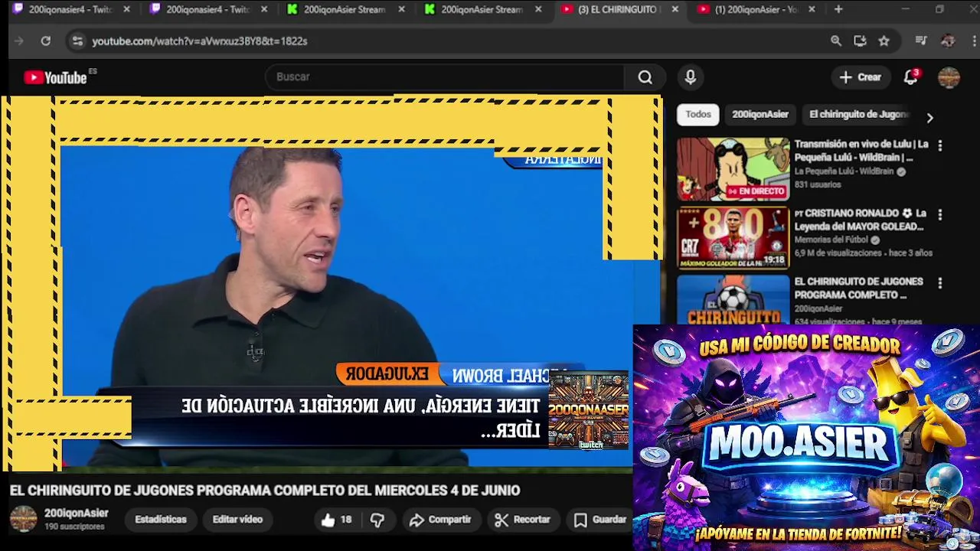The image size is (980, 551).
Task: Click 'La Pequeña Lulú - WildBrain' channel name
Action: click(844, 171)
